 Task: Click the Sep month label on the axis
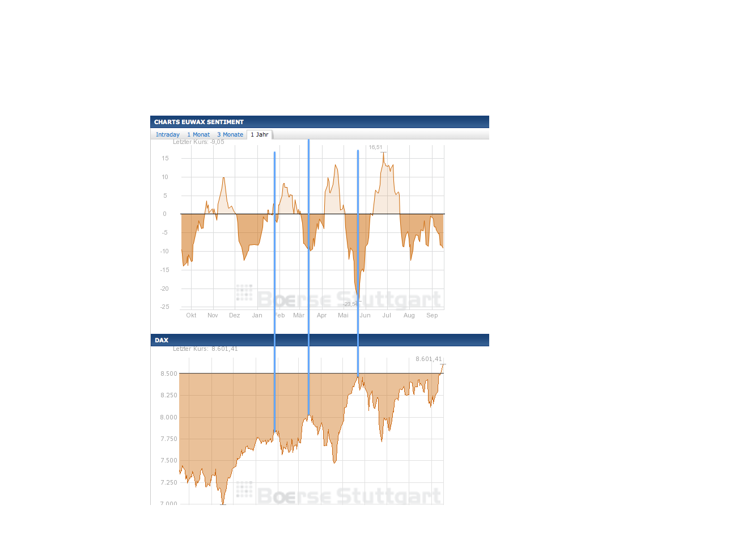(432, 315)
